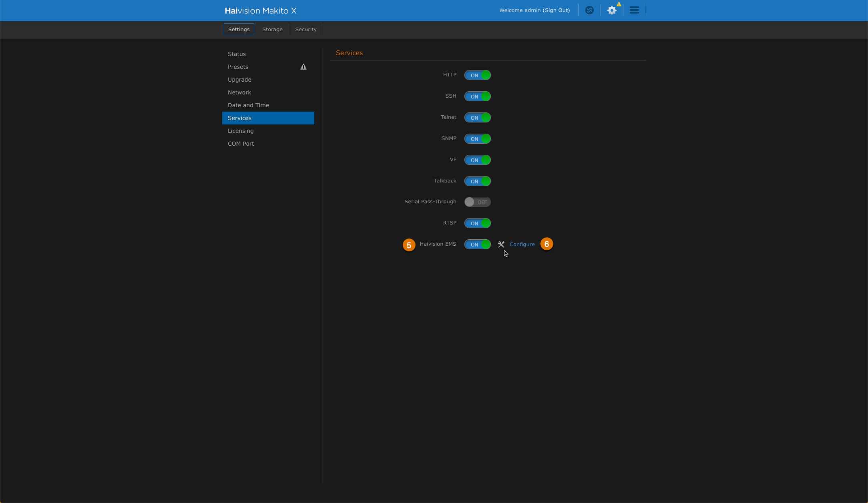Switch off the SNMP toggle
This screenshot has height=503, width=868.
(x=477, y=138)
